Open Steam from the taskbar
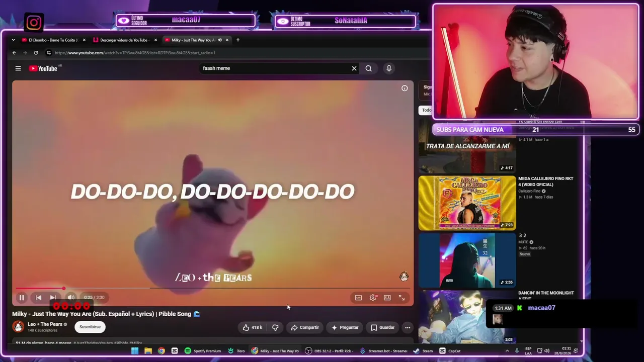 (423, 351)
